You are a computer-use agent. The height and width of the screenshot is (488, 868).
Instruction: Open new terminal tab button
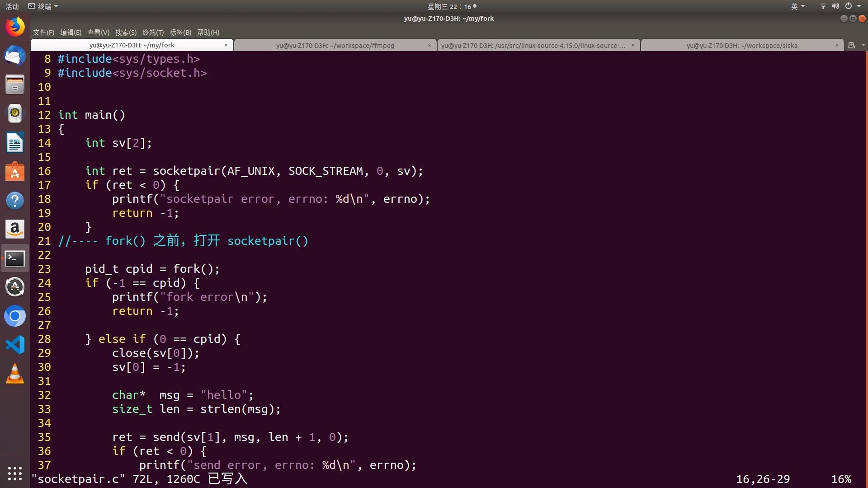851,45
